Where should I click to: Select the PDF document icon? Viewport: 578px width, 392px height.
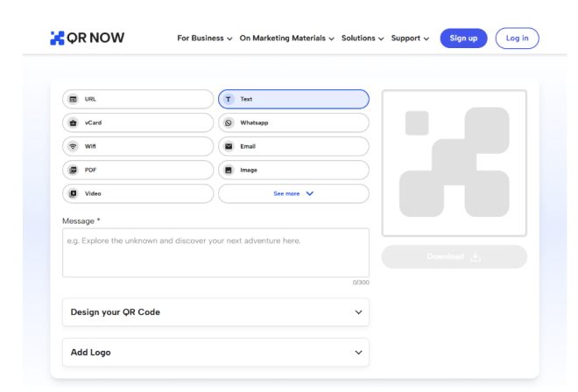(x=73, y=170)
